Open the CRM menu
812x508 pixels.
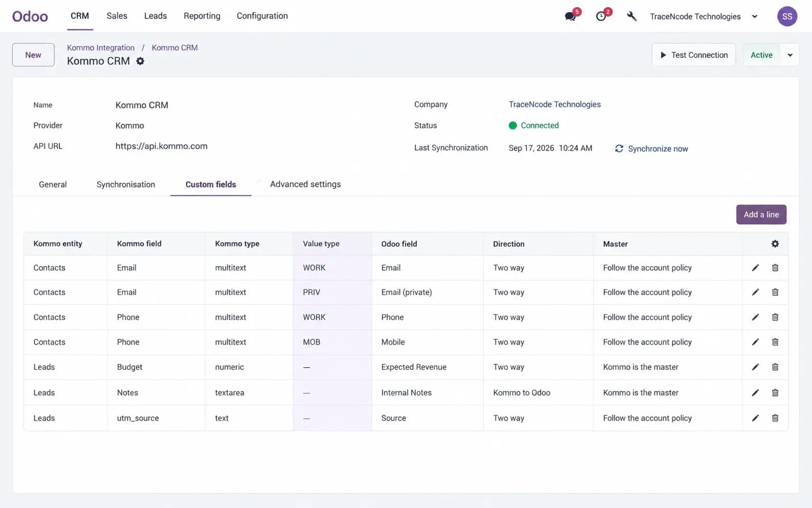pos(80,16)
